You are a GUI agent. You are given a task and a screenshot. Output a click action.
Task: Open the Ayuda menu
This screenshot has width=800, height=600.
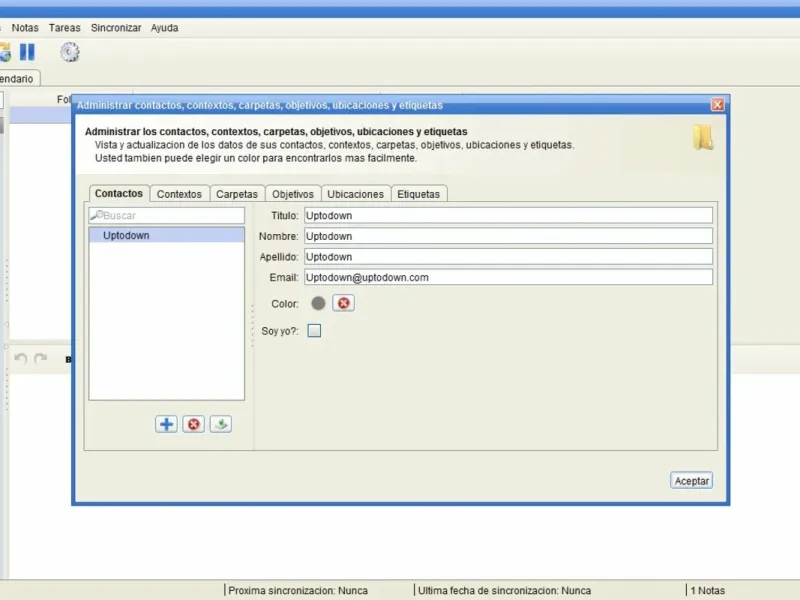164,28
